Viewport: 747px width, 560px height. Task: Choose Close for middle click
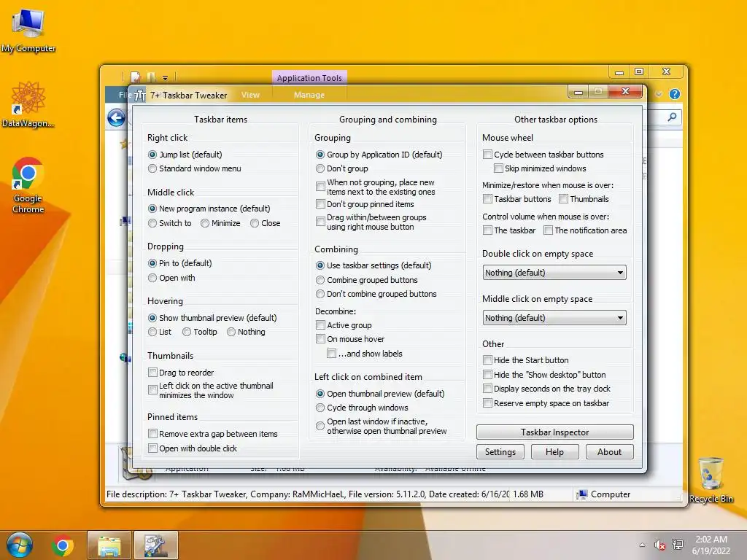tap(266, 223)
